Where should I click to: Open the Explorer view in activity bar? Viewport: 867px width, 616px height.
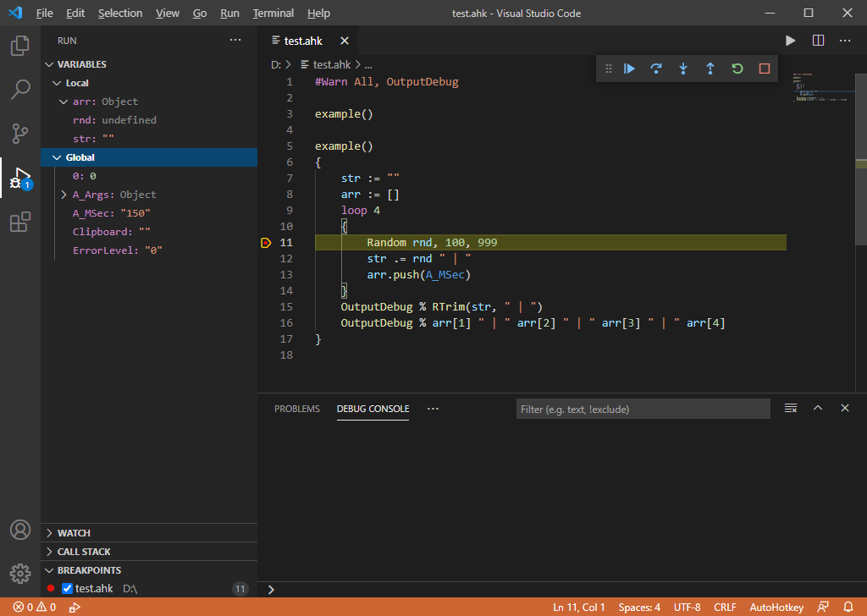pyautogui.click(x=20, y=46)
